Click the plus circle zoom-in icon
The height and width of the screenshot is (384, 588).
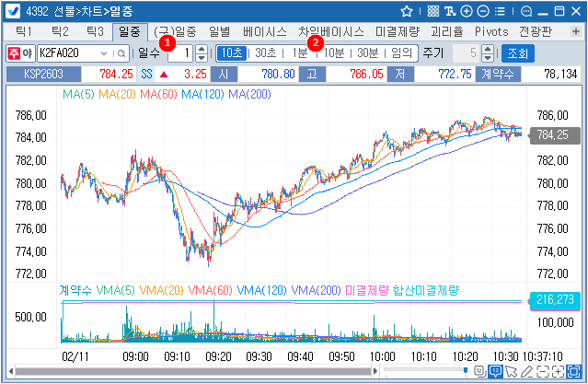(467, 11)
